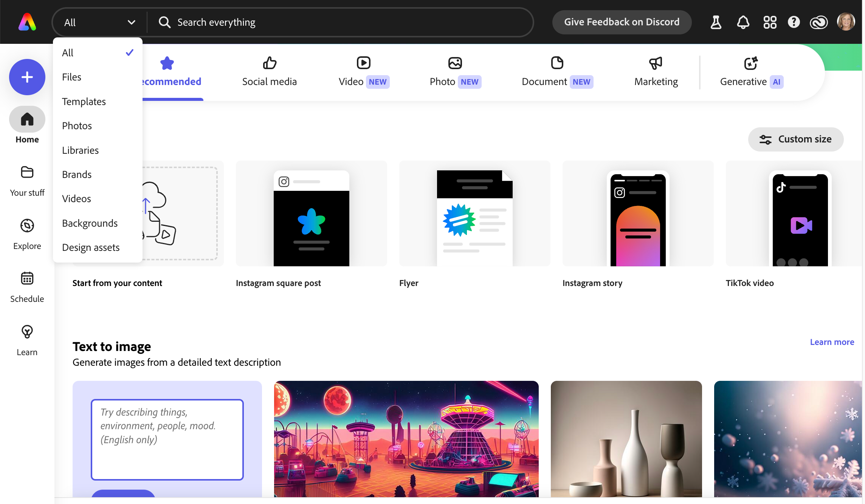The height and width of the screenshot is (504, 865).
Task: Click the blue plus create button
Action: pos(27,77)
